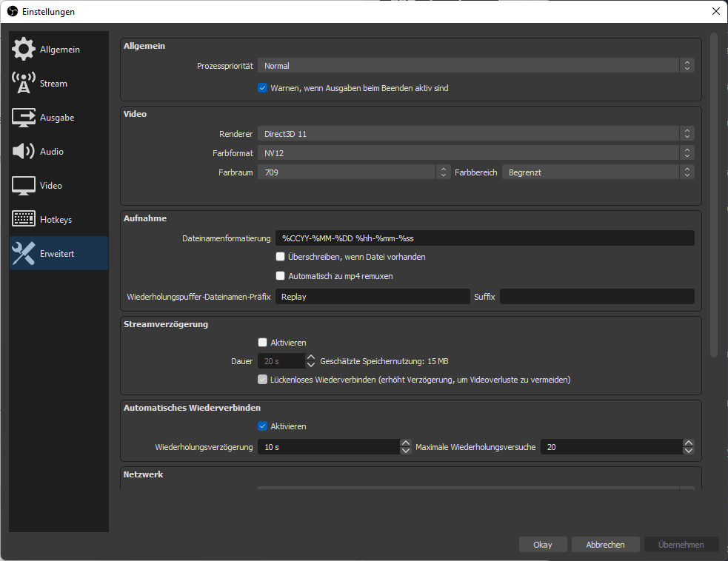Viewport: 728px width, 561px height.
Task: Click the speaker Audio icon
Action: pyautogui.click(x=23, y=151)
